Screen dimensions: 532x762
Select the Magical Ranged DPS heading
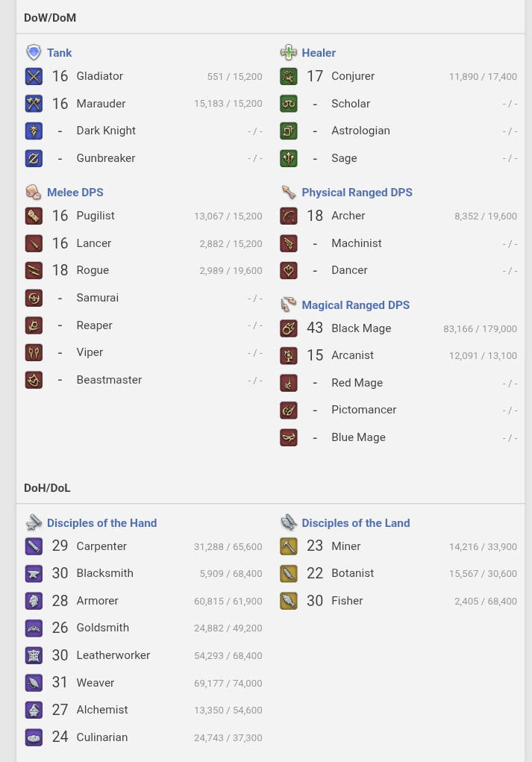tap(356, 305)
